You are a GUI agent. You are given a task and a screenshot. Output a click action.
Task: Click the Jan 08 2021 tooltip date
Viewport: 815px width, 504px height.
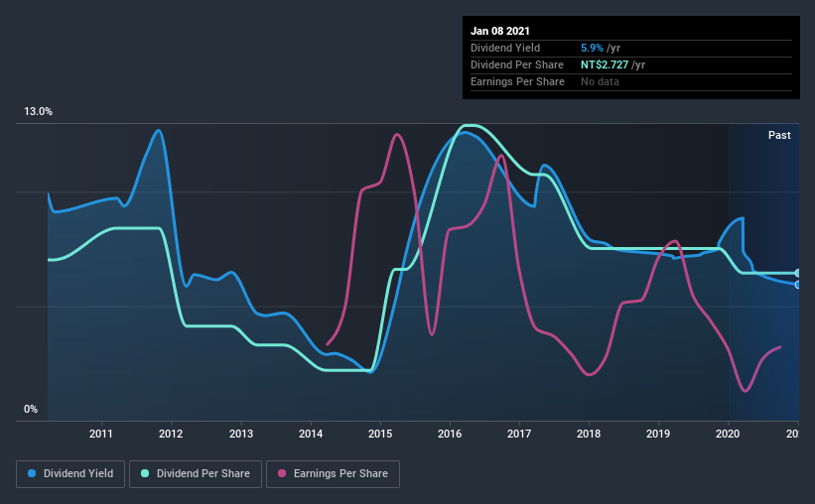500,31
